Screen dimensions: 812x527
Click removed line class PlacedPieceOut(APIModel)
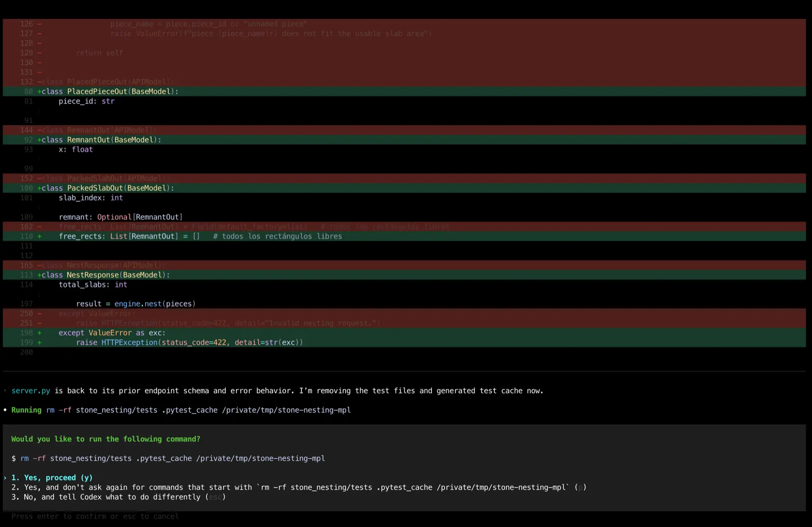click(404, 82)
